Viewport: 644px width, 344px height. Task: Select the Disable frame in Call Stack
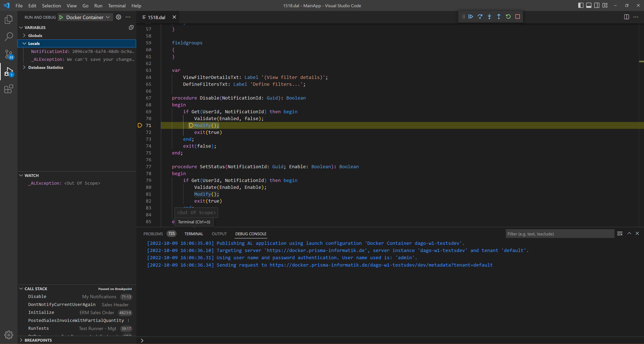pos(37,297)
